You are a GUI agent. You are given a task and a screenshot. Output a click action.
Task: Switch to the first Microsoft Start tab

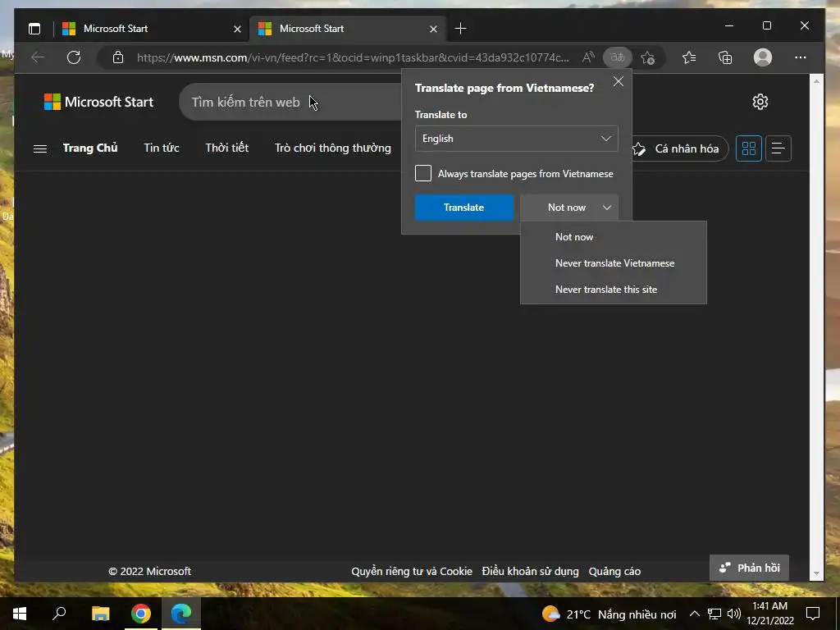(x=150, y=29)
